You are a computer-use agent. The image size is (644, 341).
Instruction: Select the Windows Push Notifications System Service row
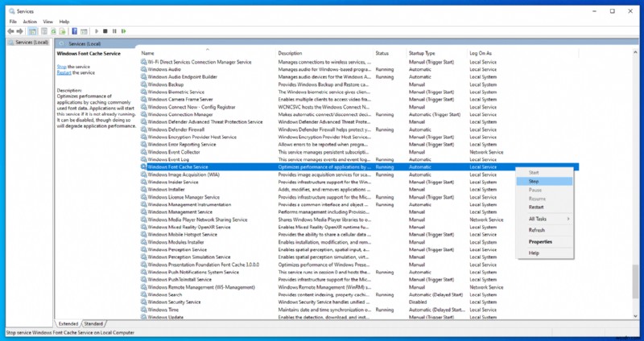pyautogui.click(x=359, y=272)
